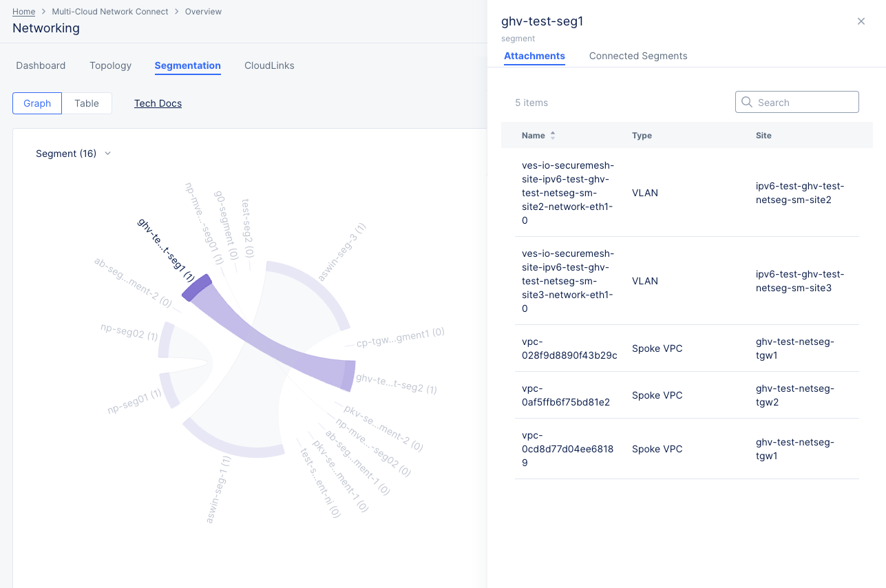886x588 pixels.
Task: Toggle the Attachments tab active
Action: tap(534, 56)
